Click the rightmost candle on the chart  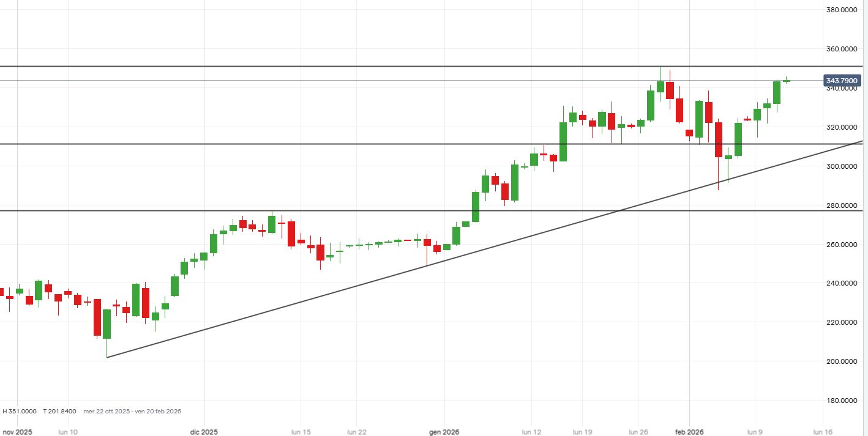[x=787, y=81]
